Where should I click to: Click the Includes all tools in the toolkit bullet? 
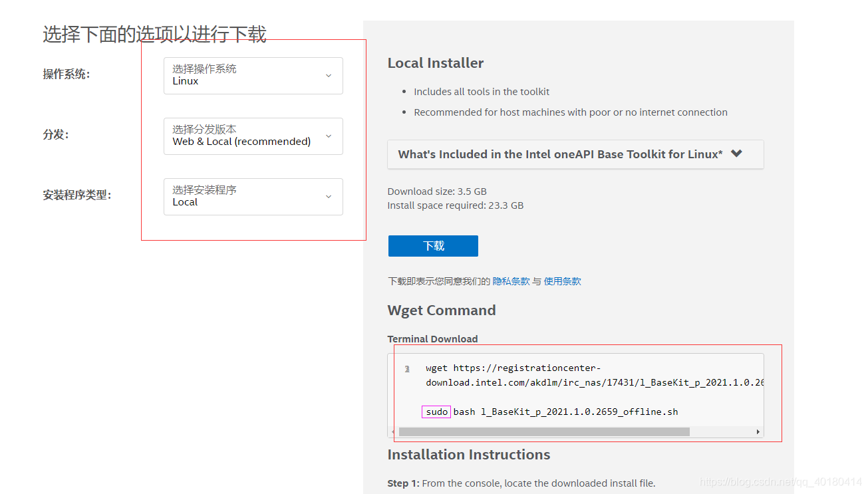pos(482,92)
